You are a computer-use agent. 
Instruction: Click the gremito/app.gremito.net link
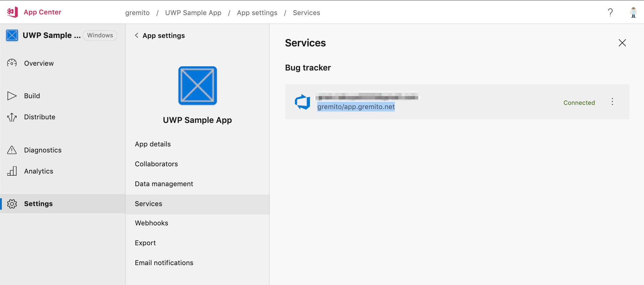(x=356, y=107)
